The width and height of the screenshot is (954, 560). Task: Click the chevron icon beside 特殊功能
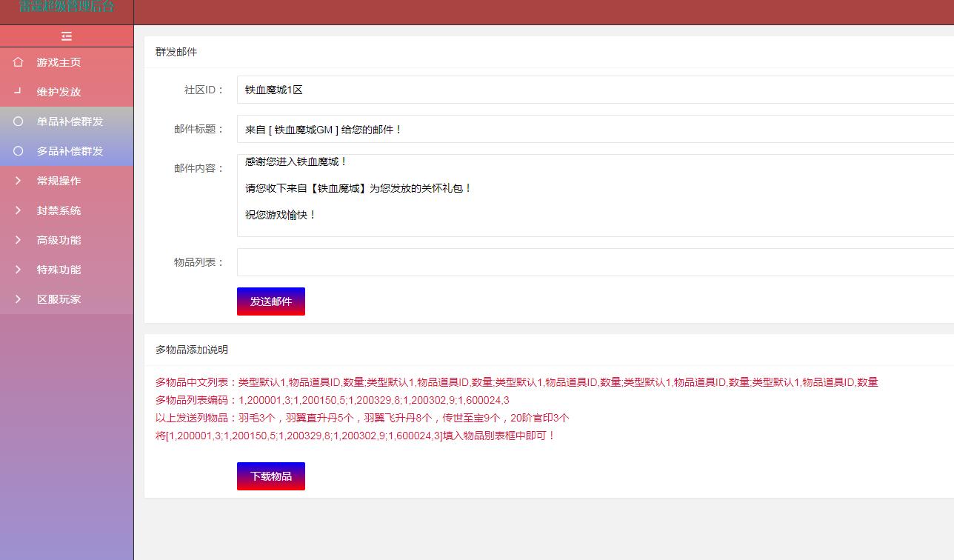tap(19, 270)
